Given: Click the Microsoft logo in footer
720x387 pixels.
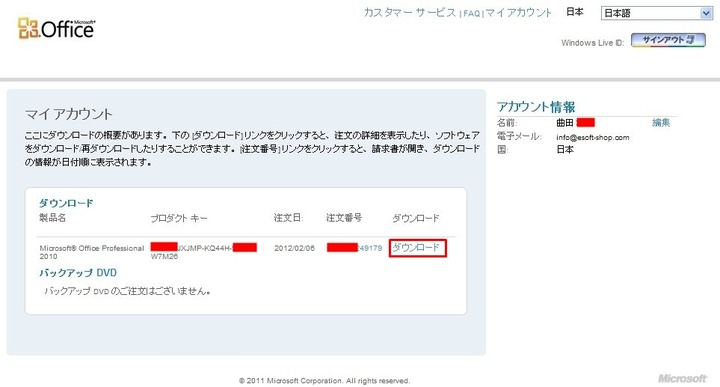Looking at the screenshot, I should [x=682, y=378].
